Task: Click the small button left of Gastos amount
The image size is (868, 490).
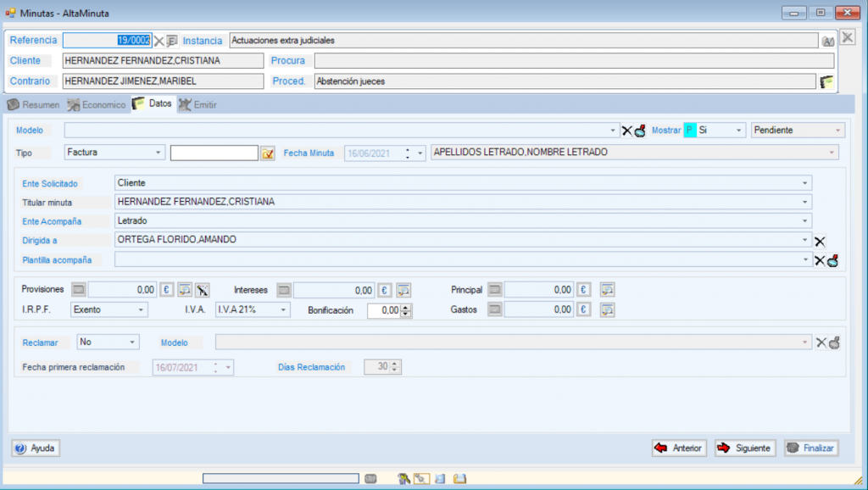Action: (495, 310)
